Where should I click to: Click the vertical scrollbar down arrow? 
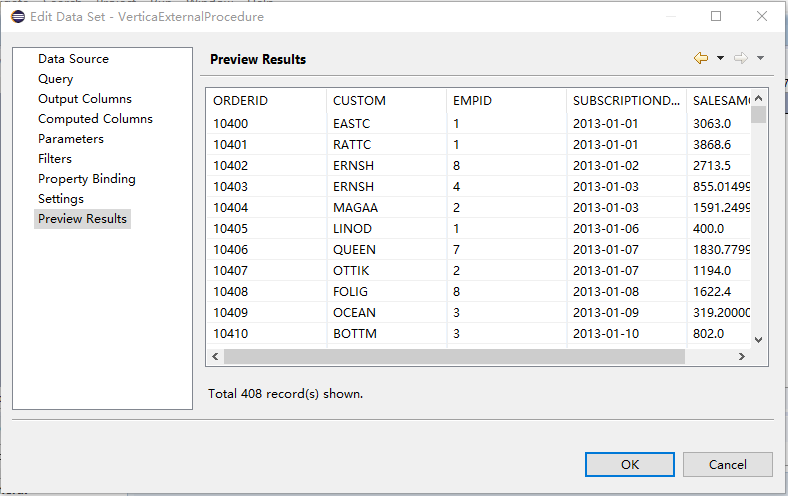click(x=758, y=340)
